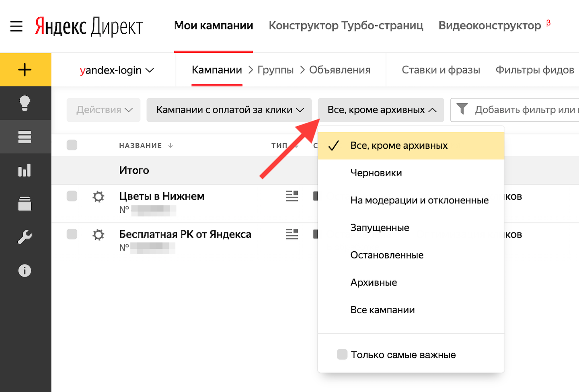Open Бесплатная РК от Яндекса campaign
The height and width of the screenshot is (392, 579).
185,234
